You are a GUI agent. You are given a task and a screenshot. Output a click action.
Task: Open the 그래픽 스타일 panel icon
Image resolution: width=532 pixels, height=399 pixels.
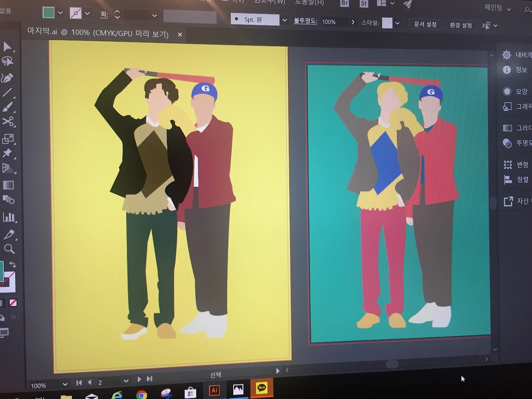point(507,107)
